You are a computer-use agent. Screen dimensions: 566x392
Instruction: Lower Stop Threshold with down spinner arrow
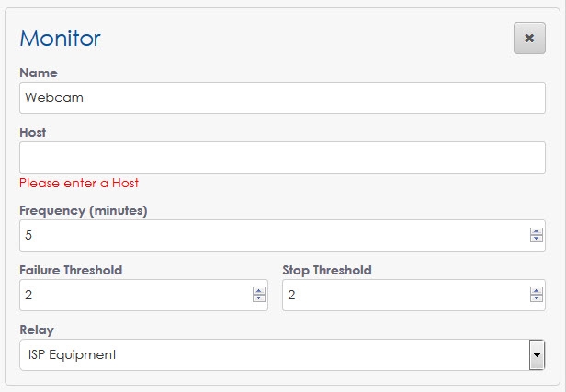[537, 299]
